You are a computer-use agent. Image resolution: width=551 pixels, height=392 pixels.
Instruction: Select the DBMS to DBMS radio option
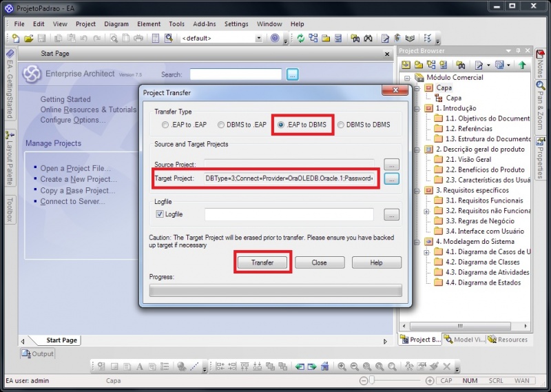click(x=341, y=125)
